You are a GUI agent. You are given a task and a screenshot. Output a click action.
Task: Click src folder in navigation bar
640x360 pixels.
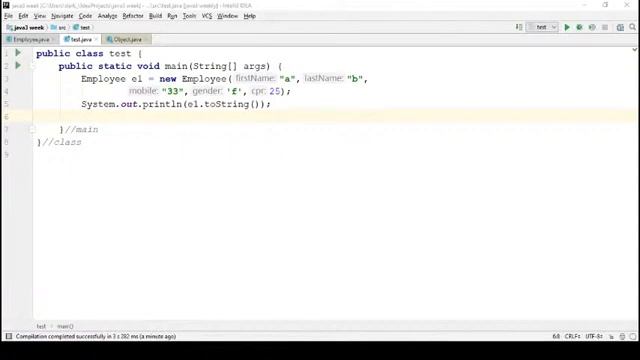click(x=58, y=27)
